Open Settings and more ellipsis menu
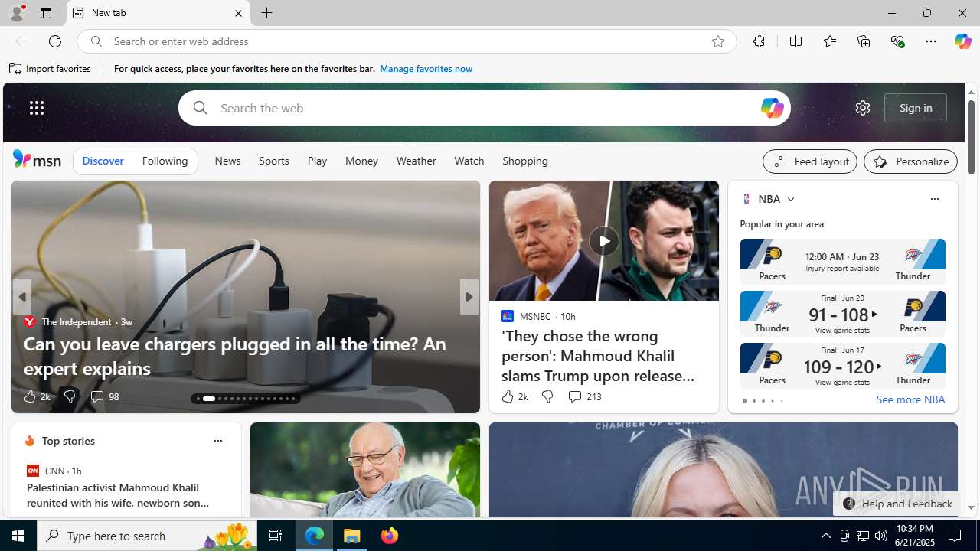980x551 pixels. (930, 41)
